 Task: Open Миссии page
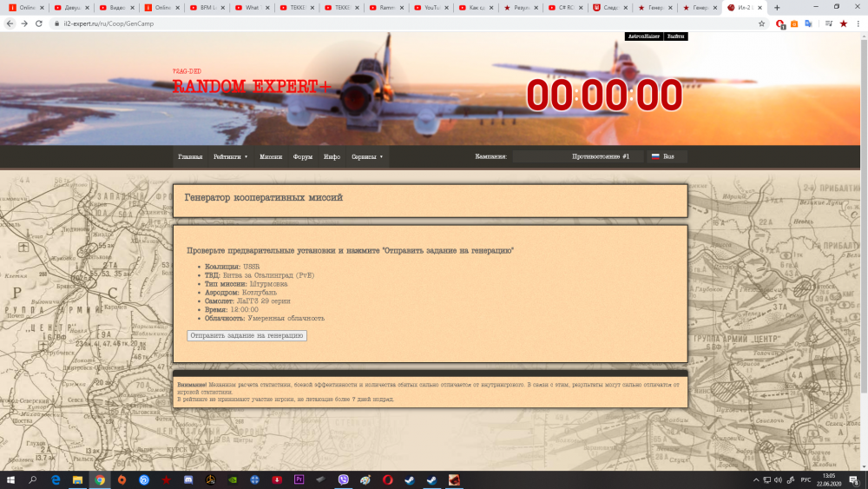(271, 156)
